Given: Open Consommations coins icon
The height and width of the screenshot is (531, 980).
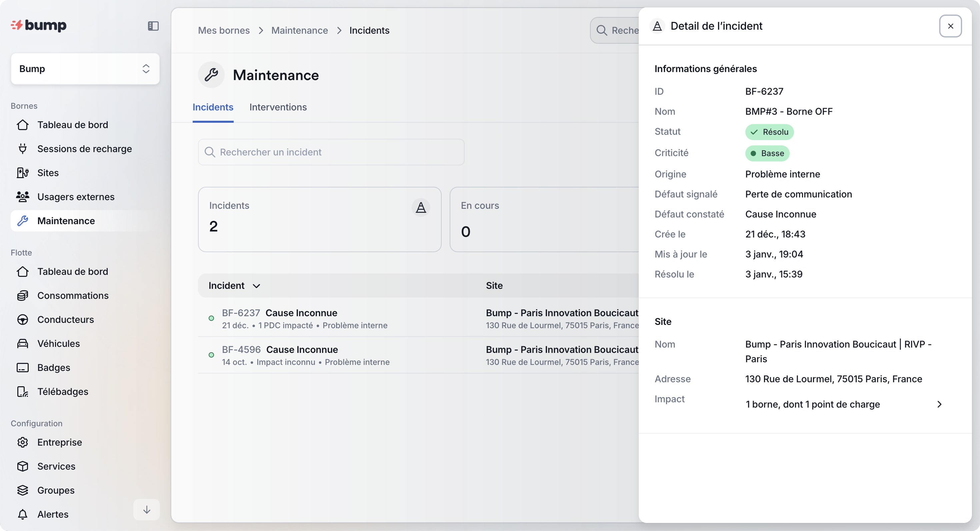Looking at the screenshot, I should [x=22, y=296].
